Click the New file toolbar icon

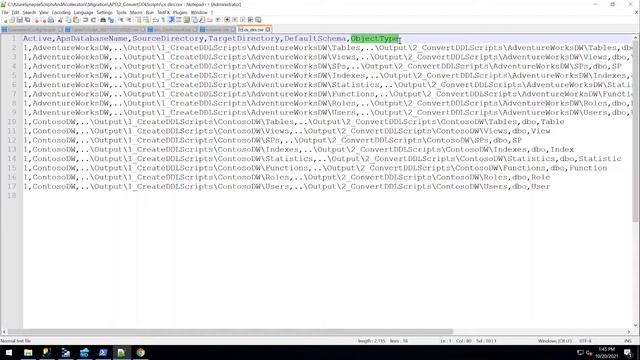coord(4,20)
